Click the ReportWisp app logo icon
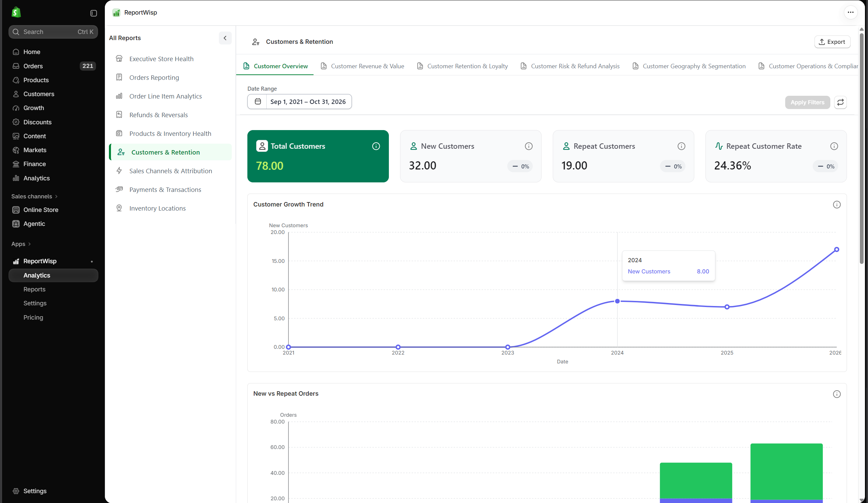The height and width of the screenshot is (503, 868). [x=116, y=13]
